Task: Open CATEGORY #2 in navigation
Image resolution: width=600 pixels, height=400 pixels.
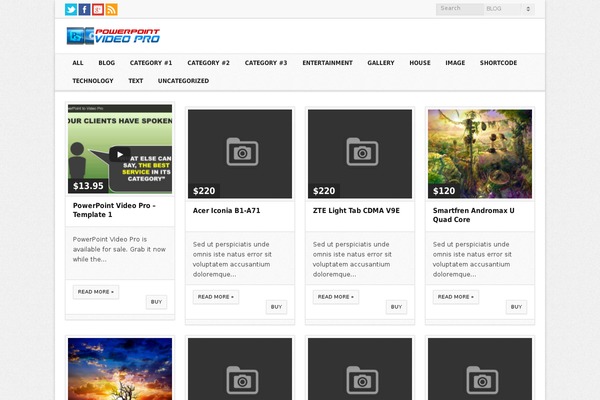Action: [x=209, y=63]
